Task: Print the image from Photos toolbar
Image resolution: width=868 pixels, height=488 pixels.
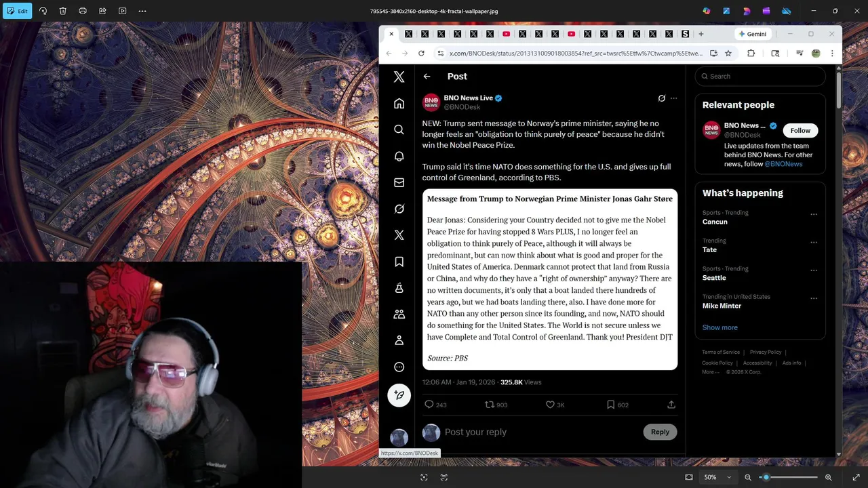Action: click(x=83, y=11)
